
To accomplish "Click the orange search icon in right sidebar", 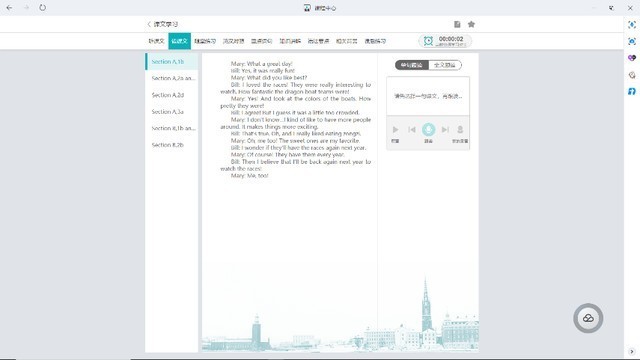I will click(x=632, y=75).
